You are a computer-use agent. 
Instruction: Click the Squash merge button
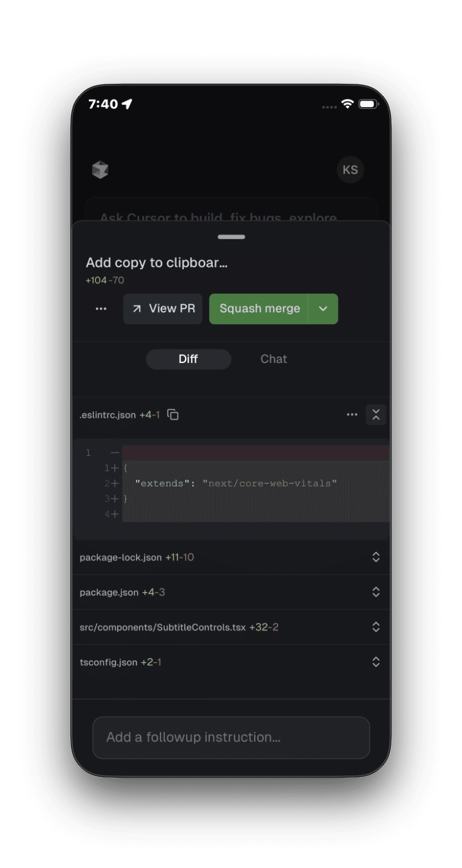259,309
